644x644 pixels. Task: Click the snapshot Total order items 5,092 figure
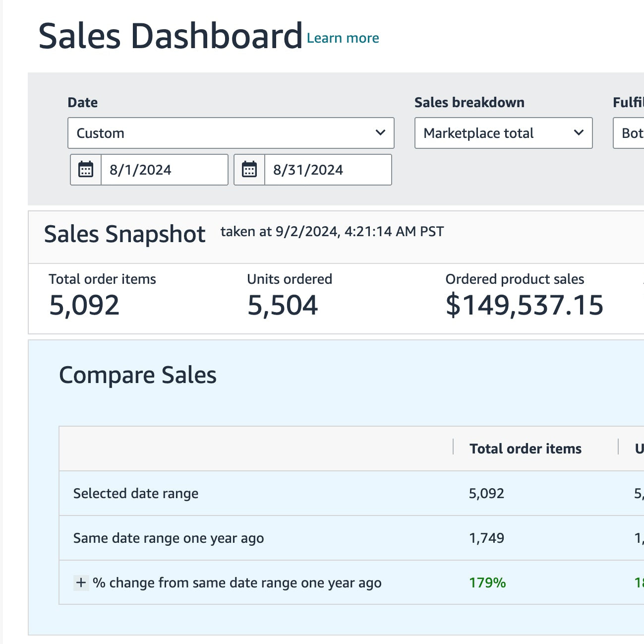[84, 305]
